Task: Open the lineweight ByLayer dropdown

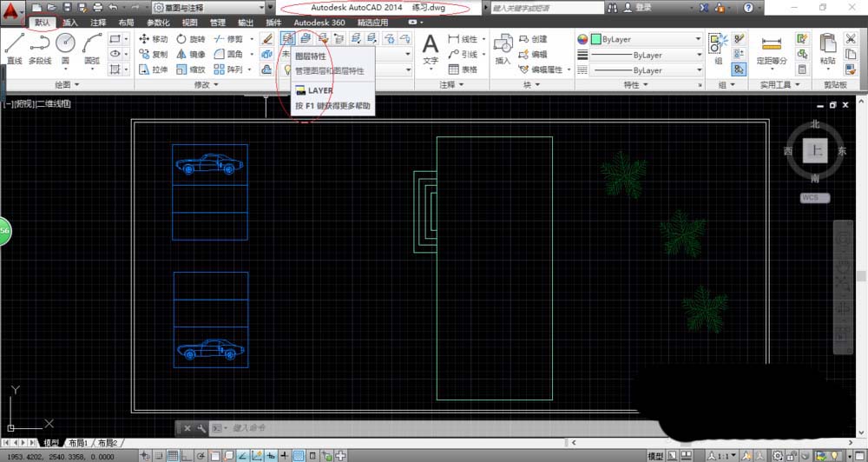Action: (x=647, y=55)
